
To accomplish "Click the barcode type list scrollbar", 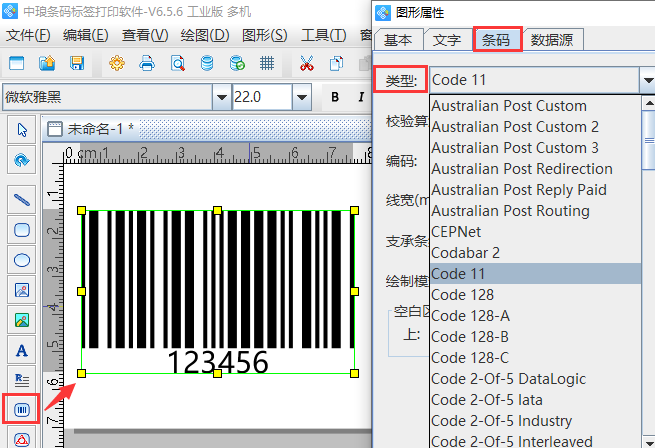I will coord(648,270).
